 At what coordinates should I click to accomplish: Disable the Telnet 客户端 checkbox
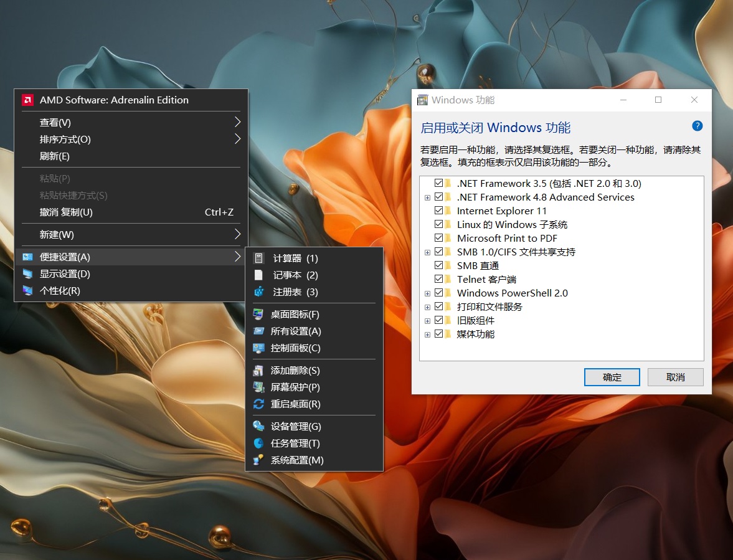pyautogui.click(x=438, y=279)
